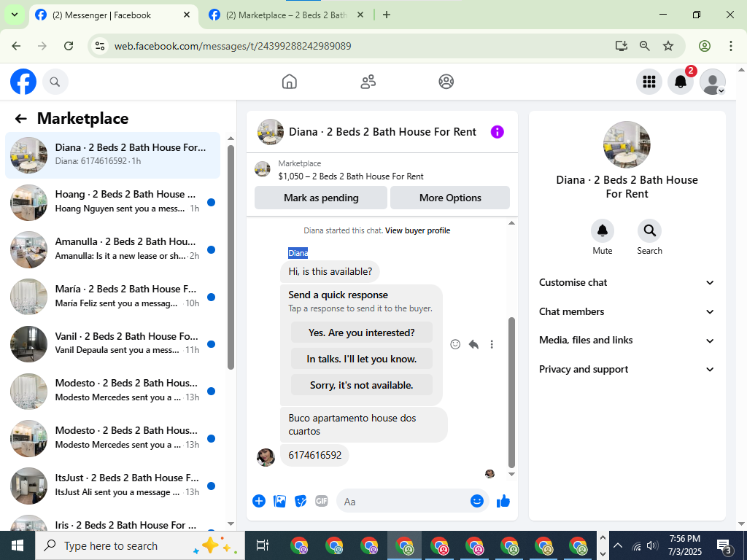Open ItsJust Ali conversation
The width and height of the screenshot is (747, 560).
click(112, 485)
